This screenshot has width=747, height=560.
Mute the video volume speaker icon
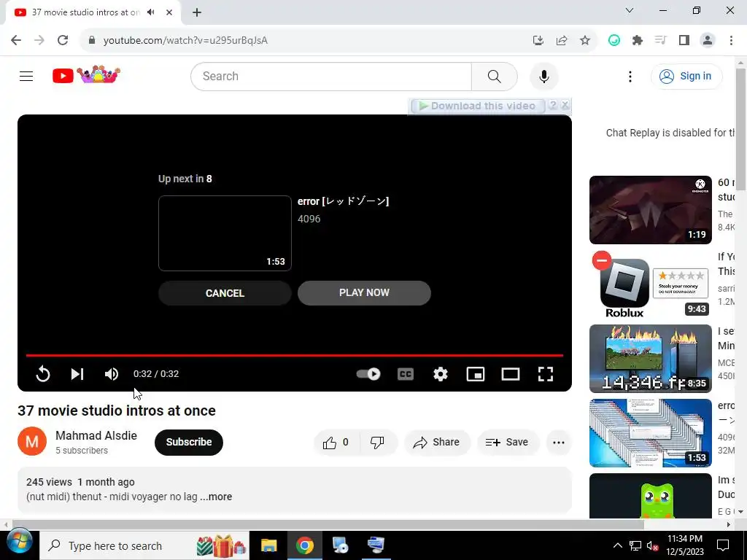click(x=112, y=374)
